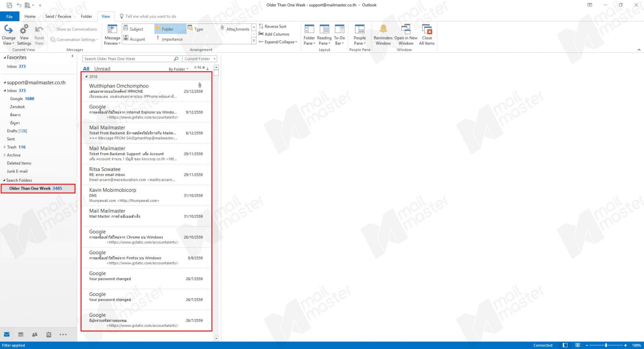This screenshot has width=644, height=349.
Task: Open Folder Pane dropdown
Action: pyautogui.click(x=309, y=35)
